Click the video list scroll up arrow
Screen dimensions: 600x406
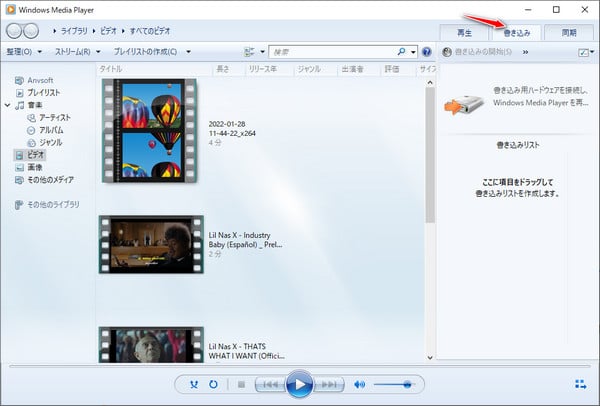(x=430, y=82)
